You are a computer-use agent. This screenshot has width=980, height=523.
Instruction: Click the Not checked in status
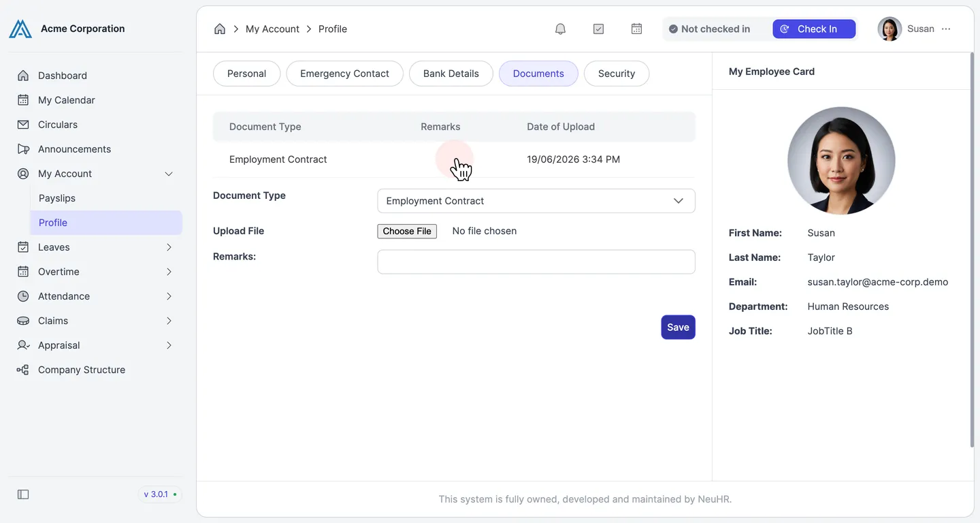click(709, 29)
